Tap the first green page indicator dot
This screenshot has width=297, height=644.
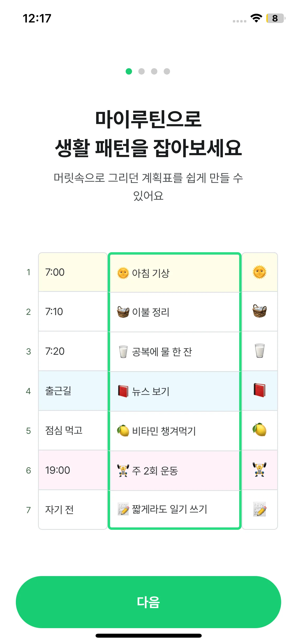(129, 71)
